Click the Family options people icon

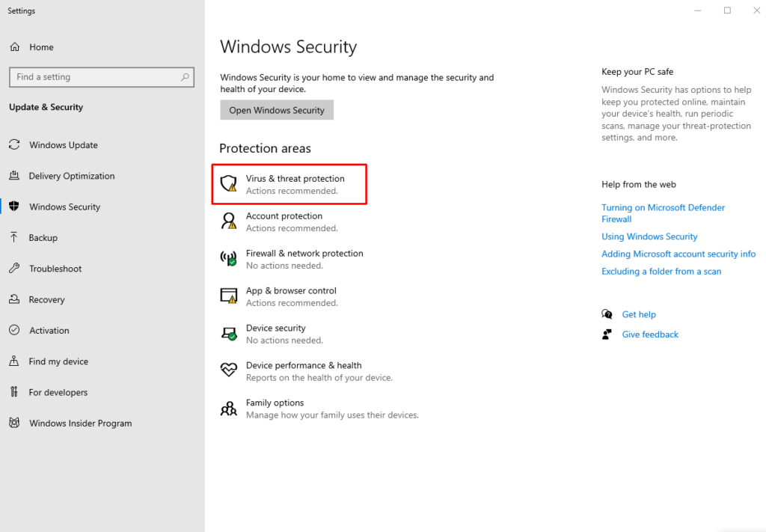coord(229,408)
